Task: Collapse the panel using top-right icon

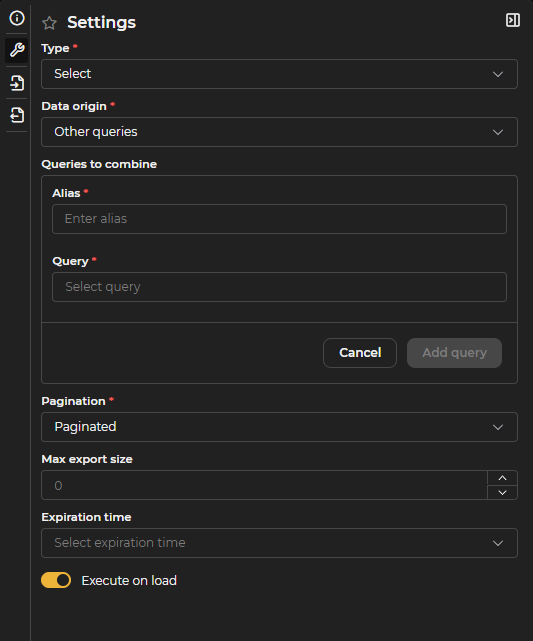Action: (x=513, y=20)
